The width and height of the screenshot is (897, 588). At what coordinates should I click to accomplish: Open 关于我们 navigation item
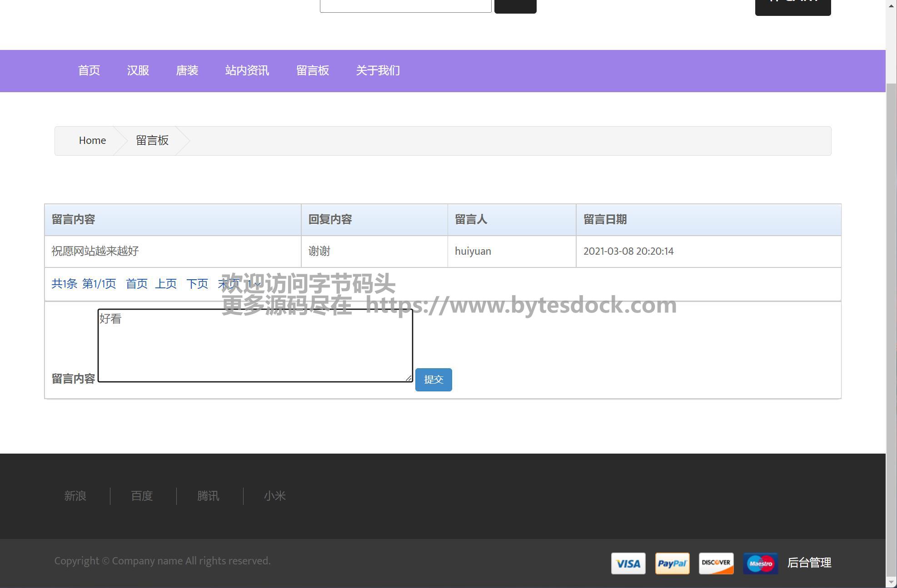tap(378, 71)
